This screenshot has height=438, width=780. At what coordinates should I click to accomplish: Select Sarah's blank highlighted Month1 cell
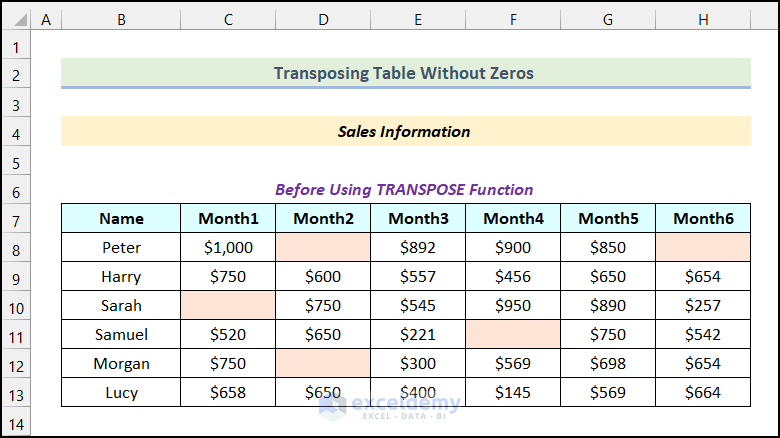click(x=228, y=305)
